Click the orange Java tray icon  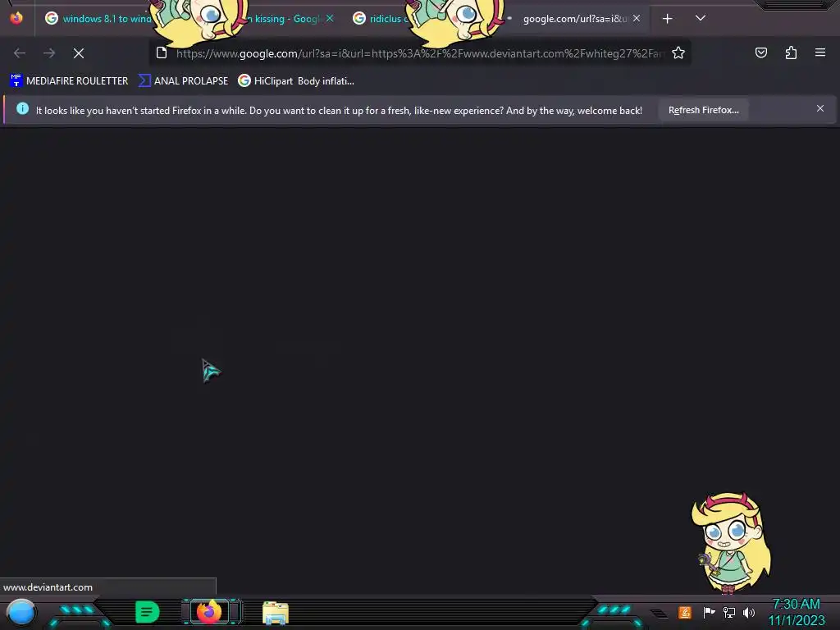click(x=685, y=612)
